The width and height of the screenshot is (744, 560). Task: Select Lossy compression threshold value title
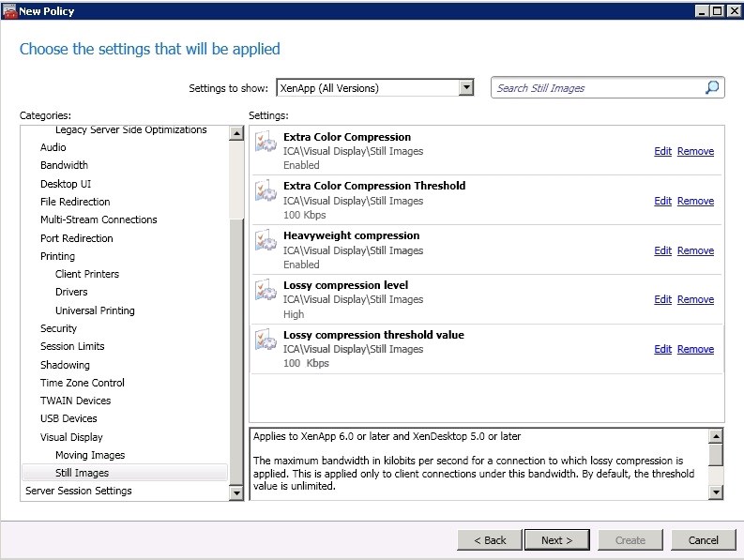pyautogui.click(x=373, y=335)
